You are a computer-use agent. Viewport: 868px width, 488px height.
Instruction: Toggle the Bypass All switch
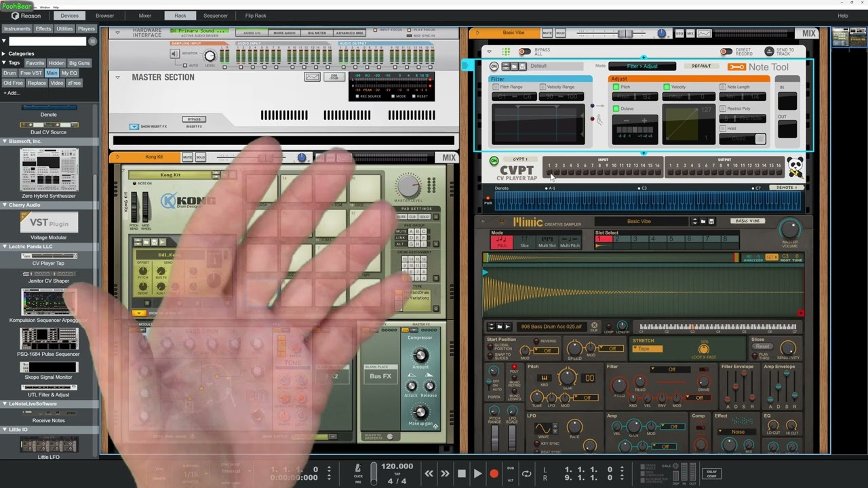tap(524, 52)
